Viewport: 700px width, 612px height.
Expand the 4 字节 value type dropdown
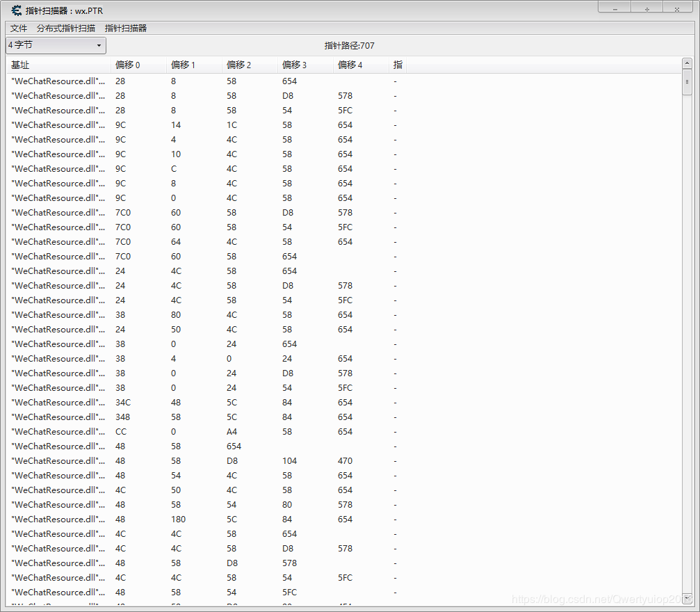[56, 45]
